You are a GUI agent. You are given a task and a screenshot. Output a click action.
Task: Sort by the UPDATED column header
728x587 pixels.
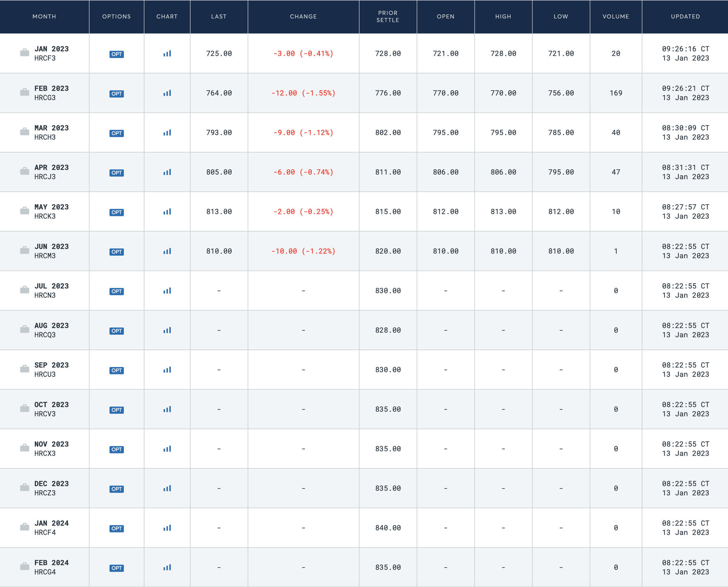click(685, 17)
